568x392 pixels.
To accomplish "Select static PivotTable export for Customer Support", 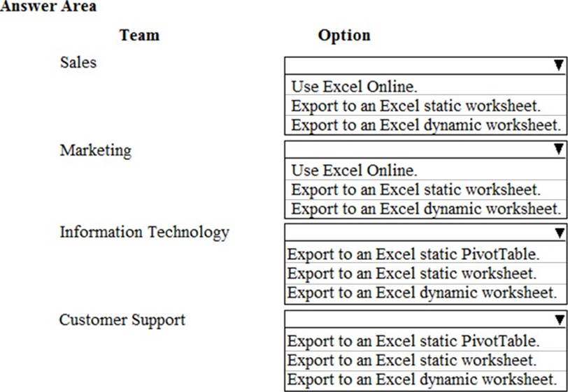I will click(413, 341).
